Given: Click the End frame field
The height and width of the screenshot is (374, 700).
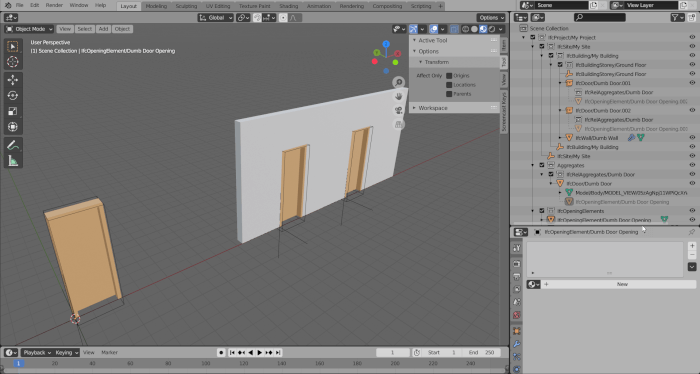Looking at the screenshot, I should click(x=481, y=353).
